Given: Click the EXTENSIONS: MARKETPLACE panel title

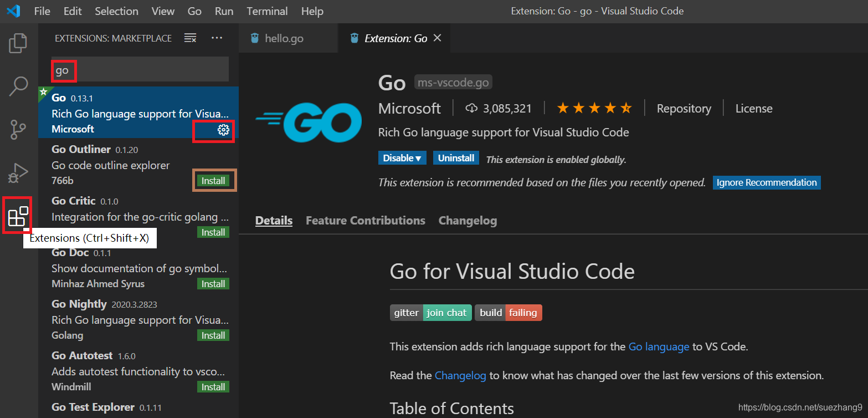Looking at the screenshot, I should point(114,38).
